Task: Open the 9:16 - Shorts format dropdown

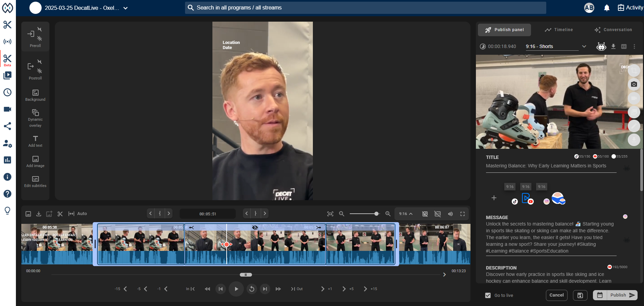Action: (584, 46)
